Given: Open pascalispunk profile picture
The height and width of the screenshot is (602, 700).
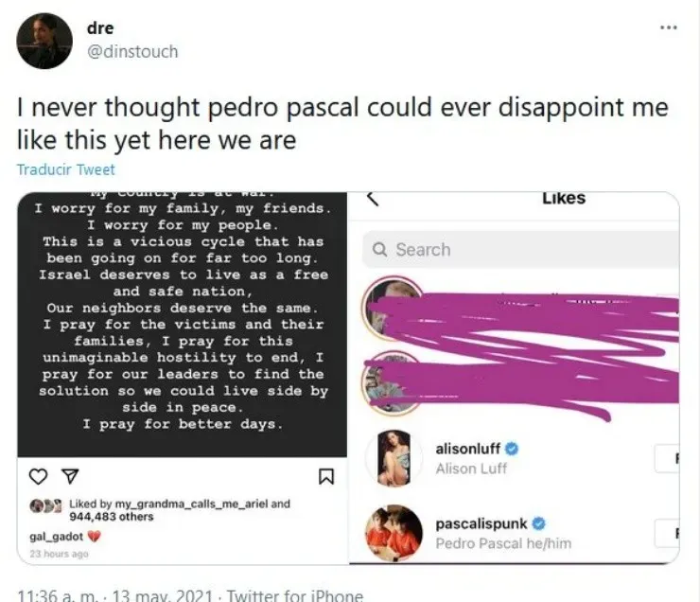Looking at the screenshot, I should tap(394, 533).
